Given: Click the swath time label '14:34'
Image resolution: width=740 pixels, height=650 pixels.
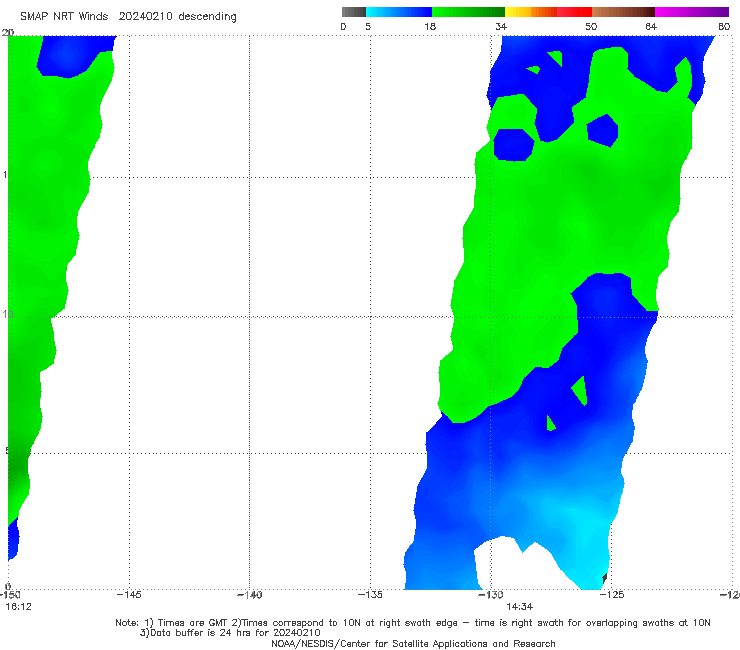Looking at the screenshot, I should (520, 607).
